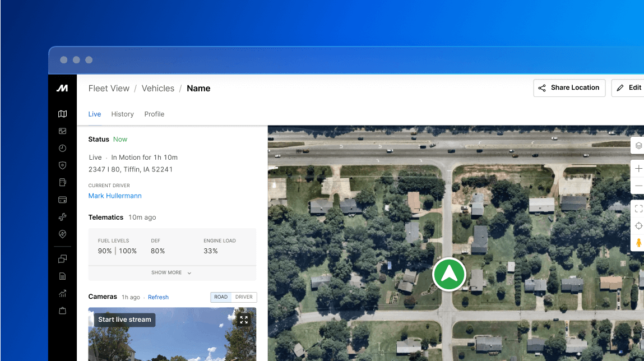Image resolution: width=644 pixels, height=361 pixels.
Task: Select the ROAD camera view
Action: click(x=221, y=297)
